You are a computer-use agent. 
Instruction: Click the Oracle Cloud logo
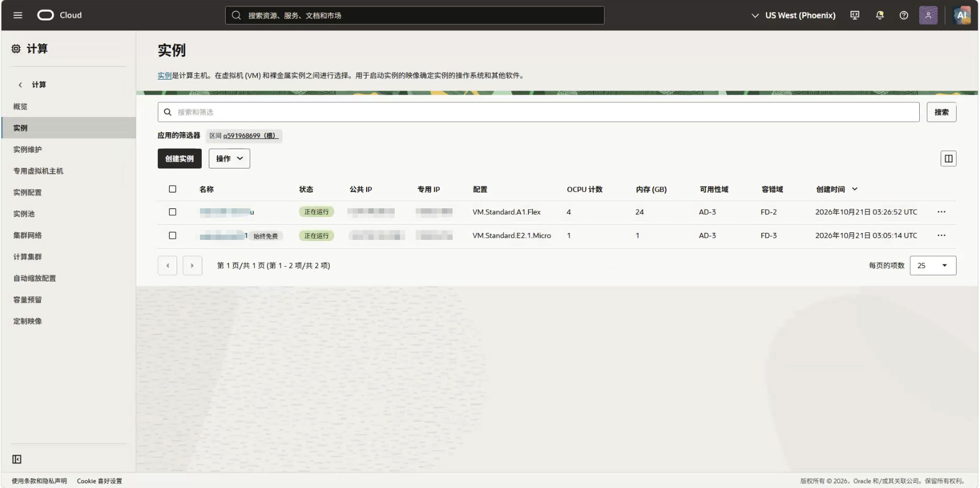pyautogui.click(x=60, y=15)
